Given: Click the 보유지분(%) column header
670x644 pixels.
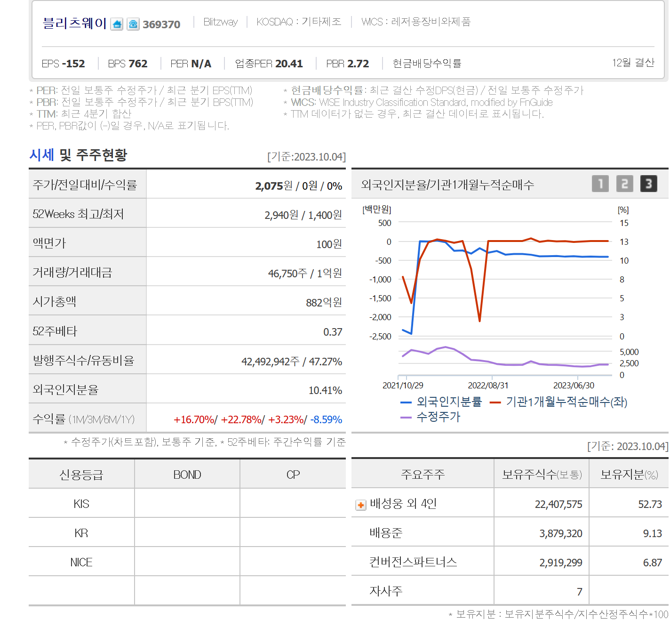Looking at the screenshot, I should [630, 475].
